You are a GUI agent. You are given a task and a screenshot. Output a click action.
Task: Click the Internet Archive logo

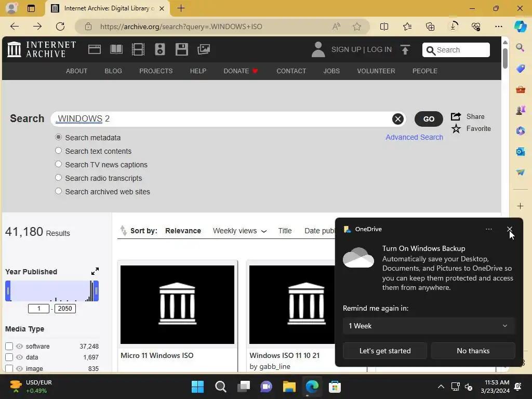(x=42, y=49)
